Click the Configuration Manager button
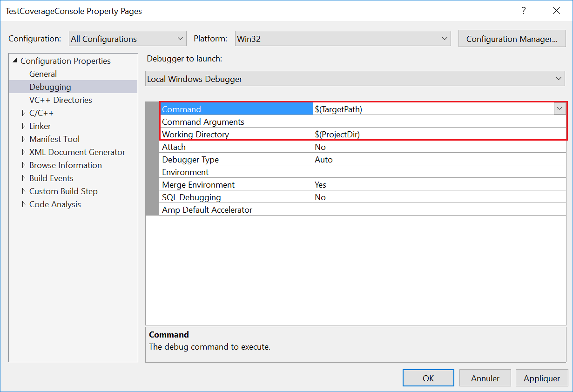The width and height of the screenshot is (573, 392). point(512,39)
